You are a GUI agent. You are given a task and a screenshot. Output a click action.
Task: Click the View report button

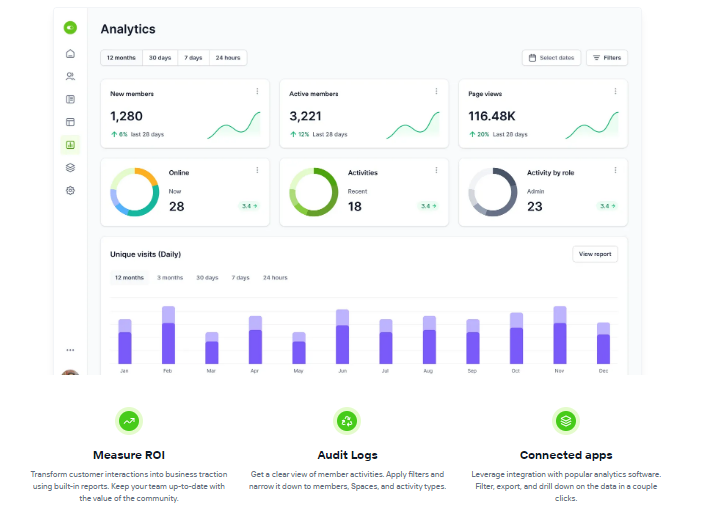[595, 254]
